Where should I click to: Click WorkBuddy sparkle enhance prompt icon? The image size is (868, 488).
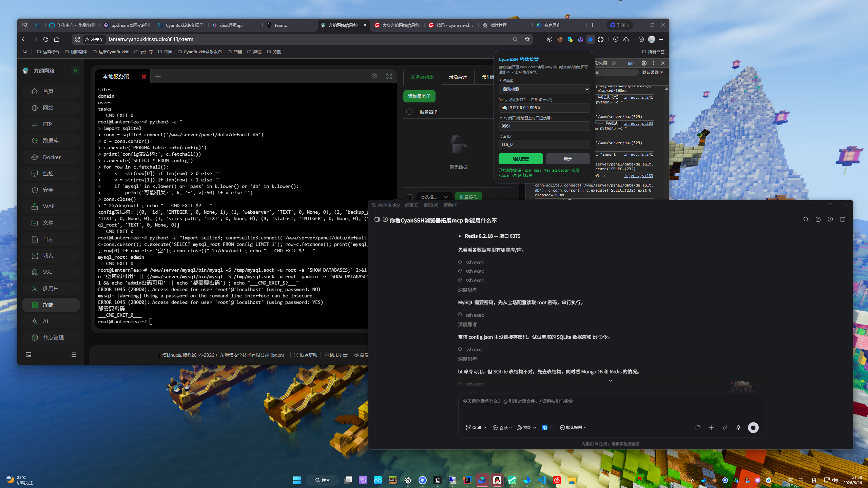point(725,428)
